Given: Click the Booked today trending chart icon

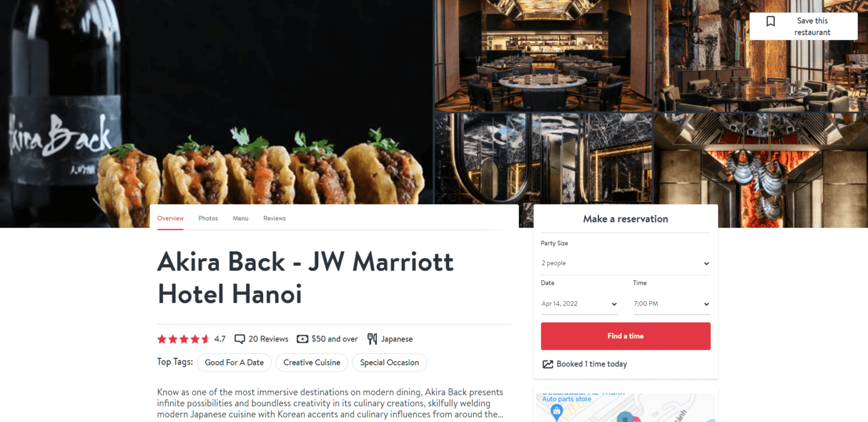Looking at the screenshot, I should [x=548, y=364].
